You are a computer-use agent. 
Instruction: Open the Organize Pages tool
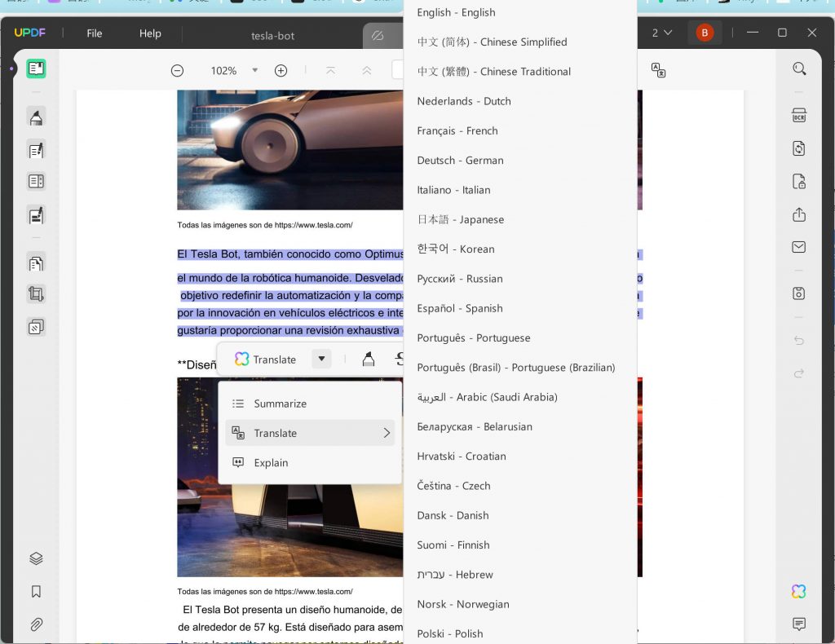point(36,262)
